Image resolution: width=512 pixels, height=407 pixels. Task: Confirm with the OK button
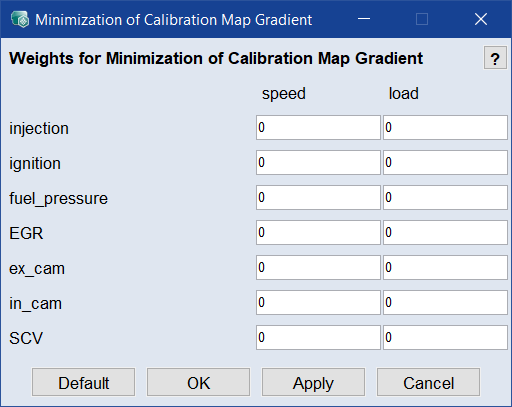click(198, 382)
